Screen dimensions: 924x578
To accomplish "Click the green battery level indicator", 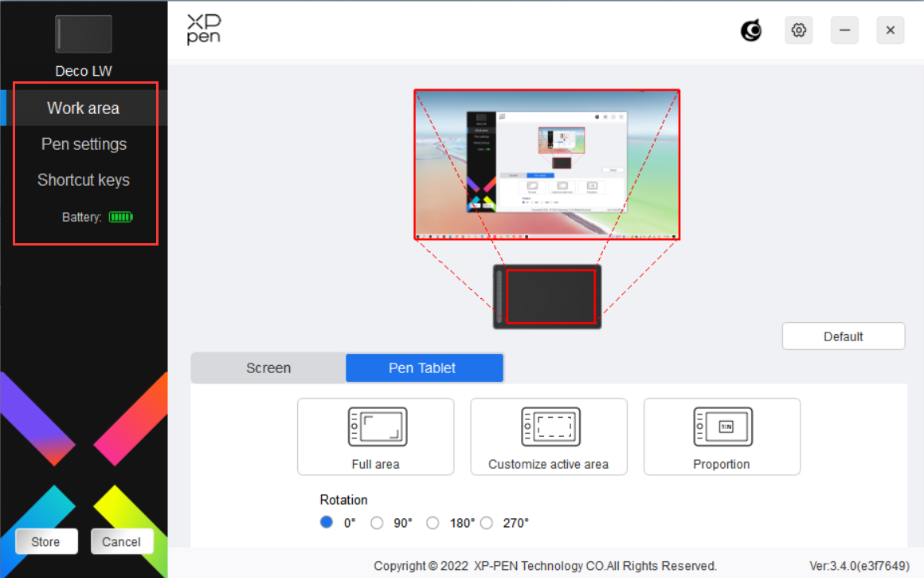I will (121, 217).
